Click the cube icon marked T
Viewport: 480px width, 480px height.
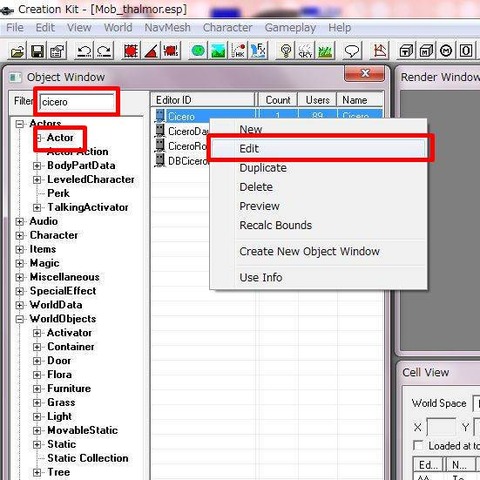click(x=406, y=51)
